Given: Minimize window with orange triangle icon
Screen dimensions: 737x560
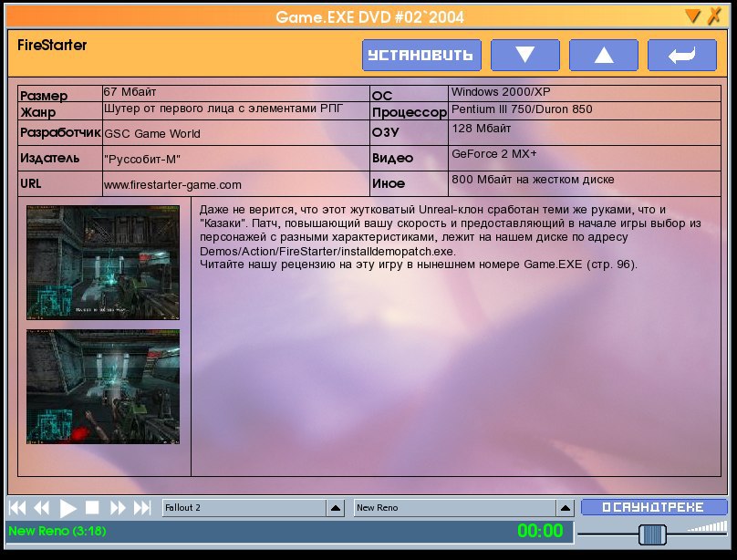Looking at the screenshot, I should click(692, 16).
